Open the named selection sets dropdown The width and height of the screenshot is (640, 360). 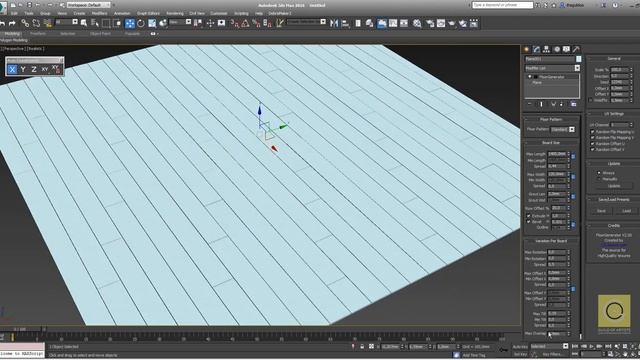tap(307, 22)
